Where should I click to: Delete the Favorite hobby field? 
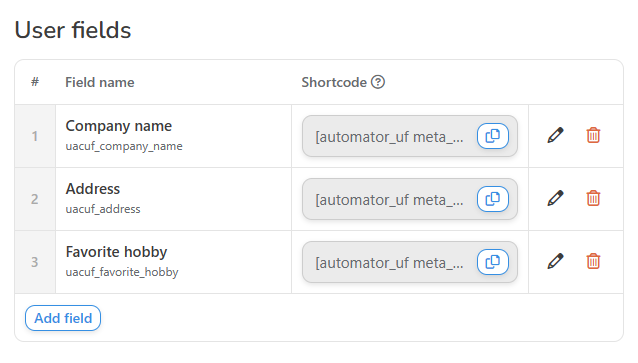(593, 261)
